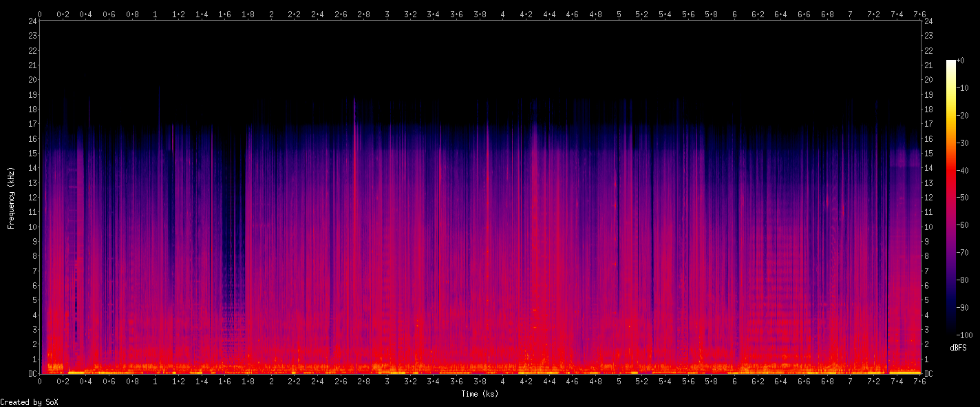This screenshot has height=407, width=980.
Task: Select the 5 tick on the top time axis
Action: click(619, 14)
